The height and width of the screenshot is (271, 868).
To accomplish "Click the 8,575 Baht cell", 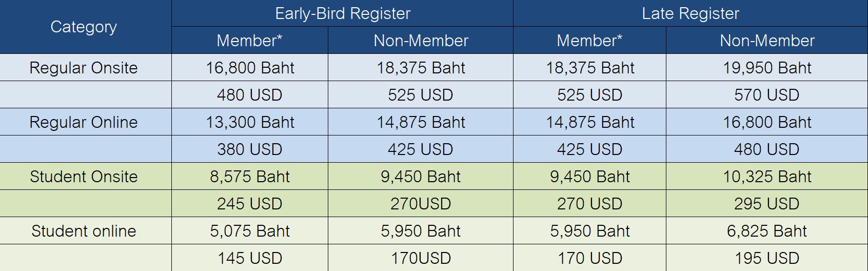I will point(250,177).
